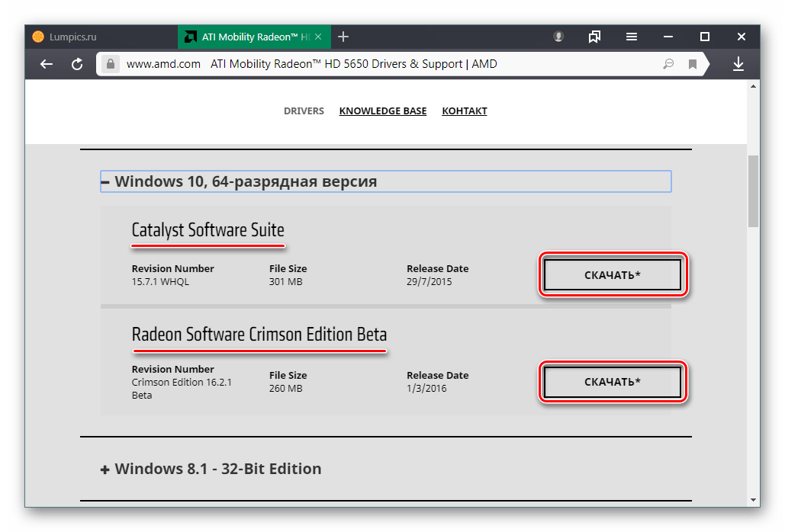Open the KNOWLEDGE BASE link
The height and width of the screenshot is (532, 785).
click(383, 111)
